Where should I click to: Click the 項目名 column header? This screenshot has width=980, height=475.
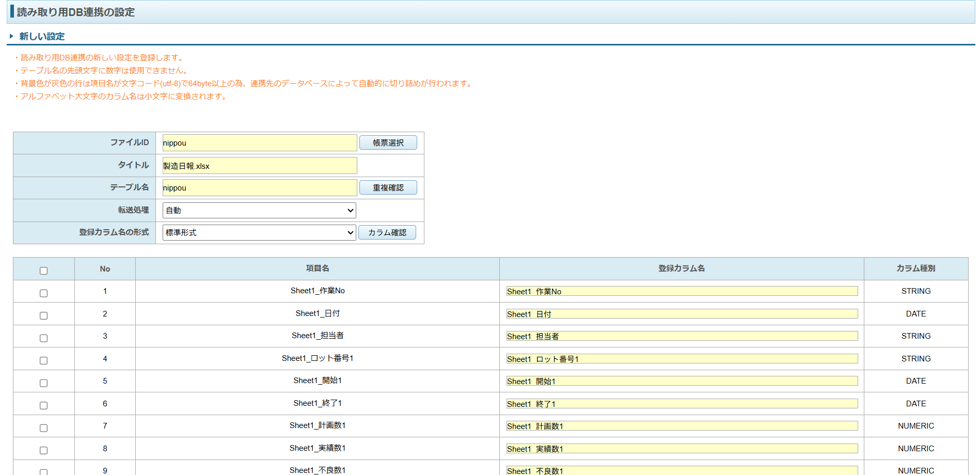(x=318, y=268)
